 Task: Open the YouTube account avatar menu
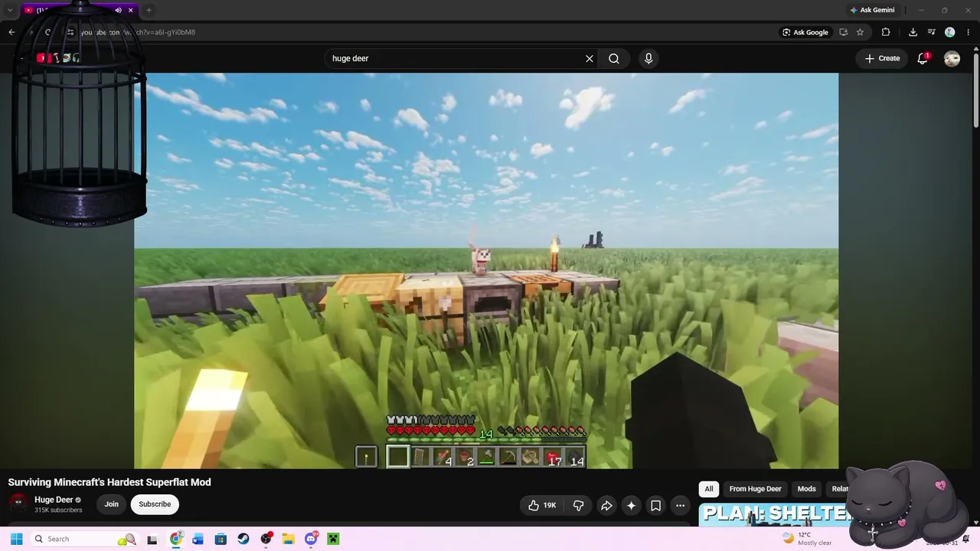pyautogui.click(x=952, y=58)
